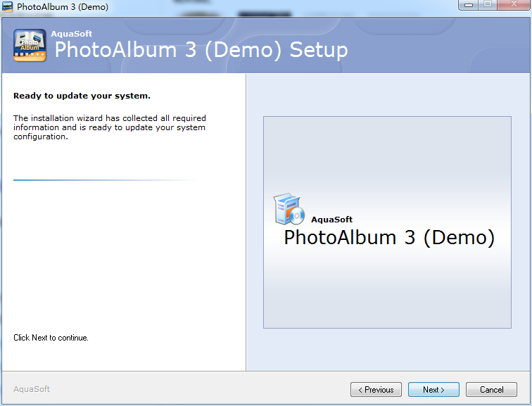Click the AquaSoft label in the product banner
The width and height of the screenshot is (532, 406).
click(332, 220)
